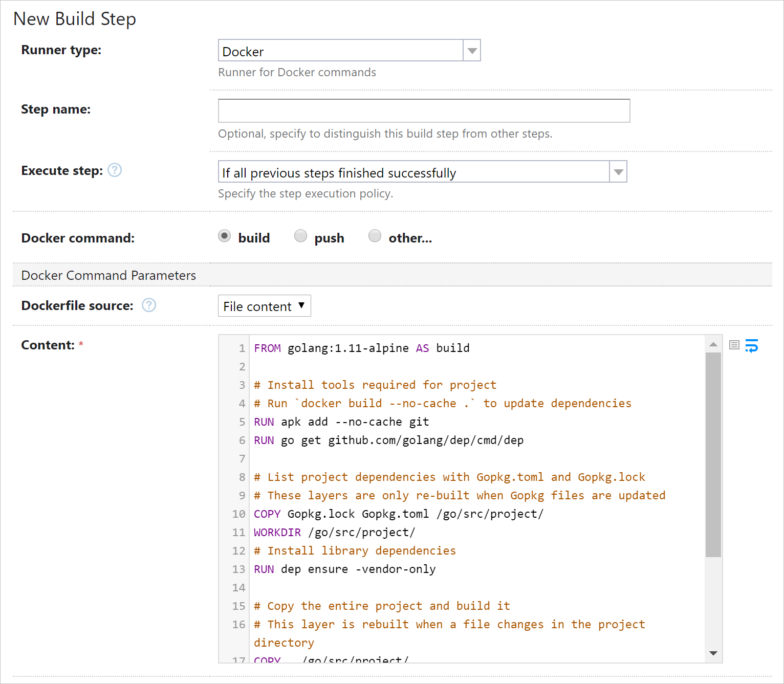This screenshot has height=684, width=784.
Task: Click the New Build Step heading
Action: pyautogui.click(x=75, y=18)
